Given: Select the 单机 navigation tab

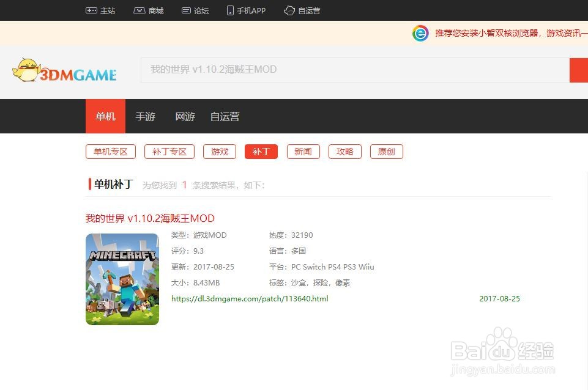Looking at the screenshot, I should (x=105, y=116).
